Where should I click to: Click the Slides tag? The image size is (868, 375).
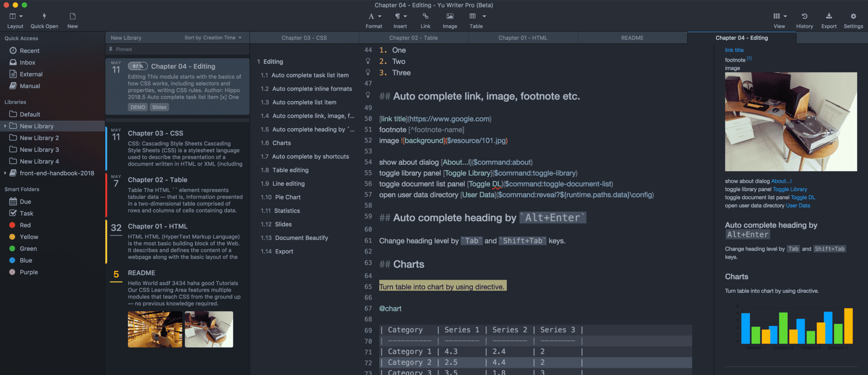(x=159, y=107)
